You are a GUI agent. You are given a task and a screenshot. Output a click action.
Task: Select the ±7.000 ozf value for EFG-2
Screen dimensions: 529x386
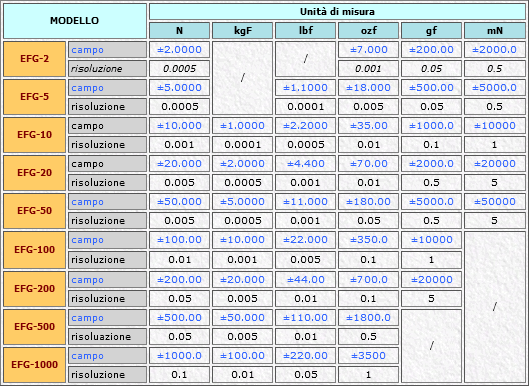point(369,50)
